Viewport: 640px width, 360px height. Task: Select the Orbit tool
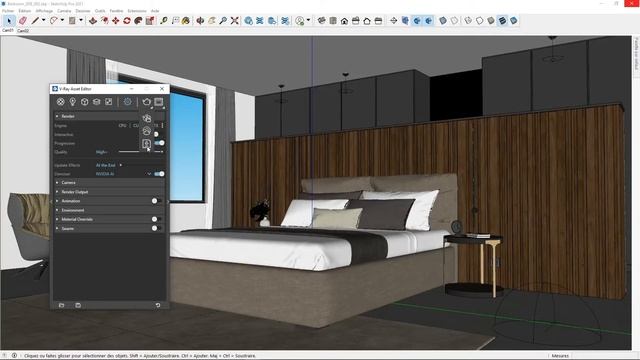click(200, 20)
